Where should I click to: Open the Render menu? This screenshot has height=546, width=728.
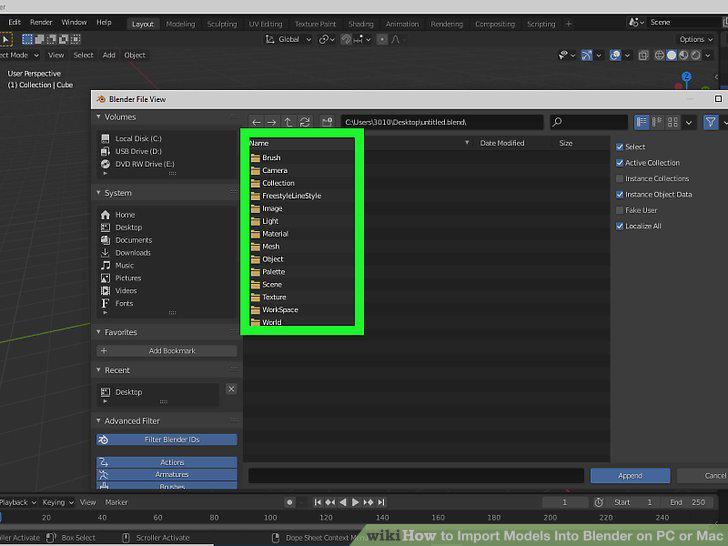pos(41,22)
